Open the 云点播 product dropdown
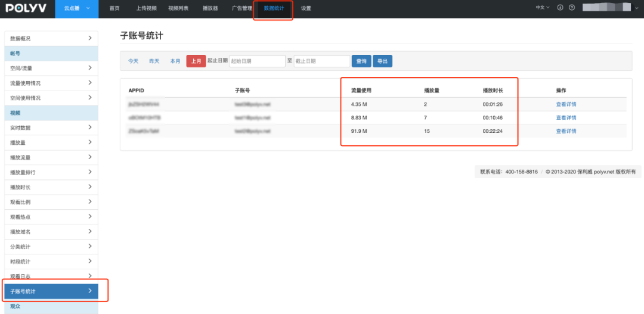 (x=76, y=8)
